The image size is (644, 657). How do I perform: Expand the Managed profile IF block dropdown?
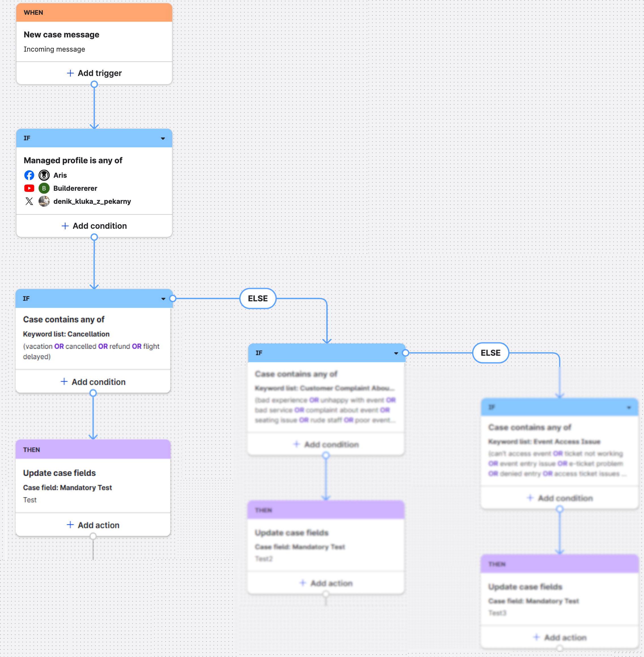[163, 138]
